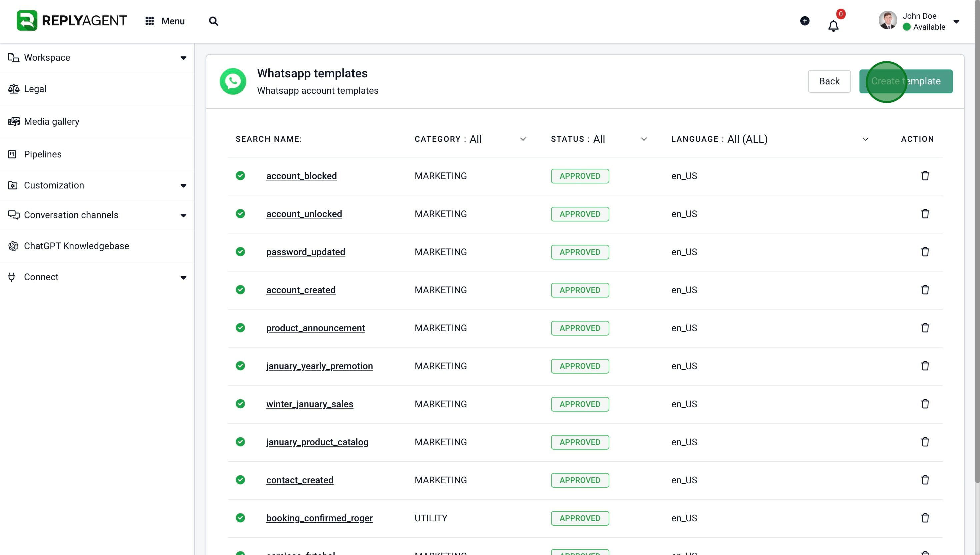Delete the password_updated template
Viewport: 980px width, 555px height.
tap(925, 252)
